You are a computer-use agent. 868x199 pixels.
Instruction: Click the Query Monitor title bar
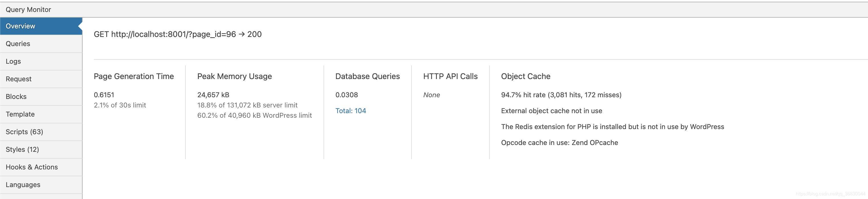434,9
